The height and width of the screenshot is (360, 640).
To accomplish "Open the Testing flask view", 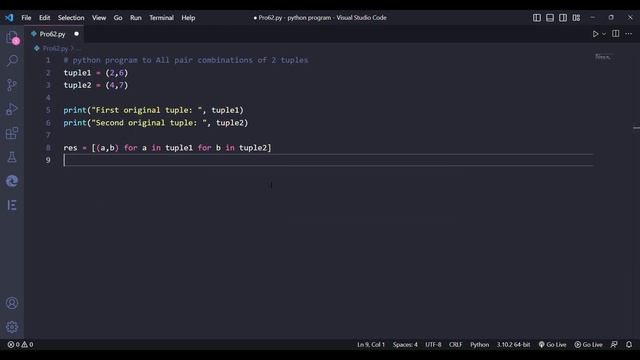I will (x=12, y=157).
